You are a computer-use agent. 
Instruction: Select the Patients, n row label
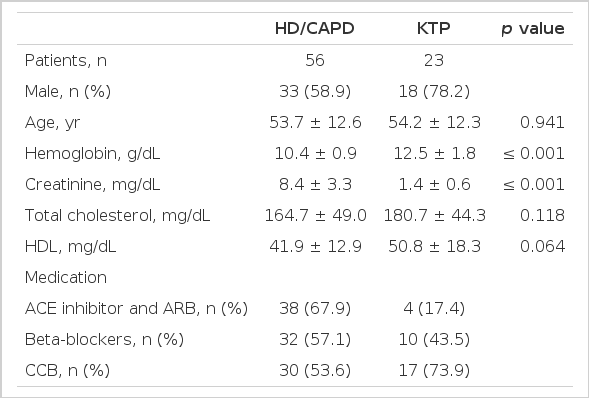[66, 60]
